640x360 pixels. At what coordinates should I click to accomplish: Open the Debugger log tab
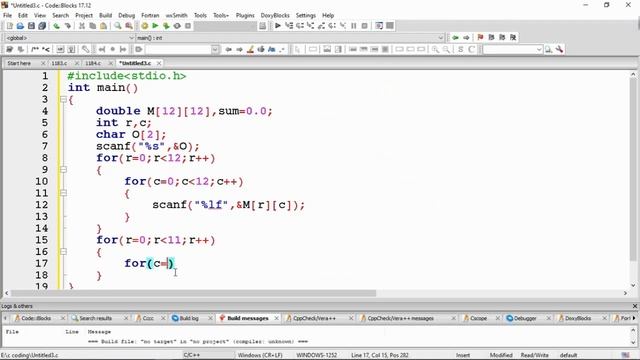click(524, 318)
